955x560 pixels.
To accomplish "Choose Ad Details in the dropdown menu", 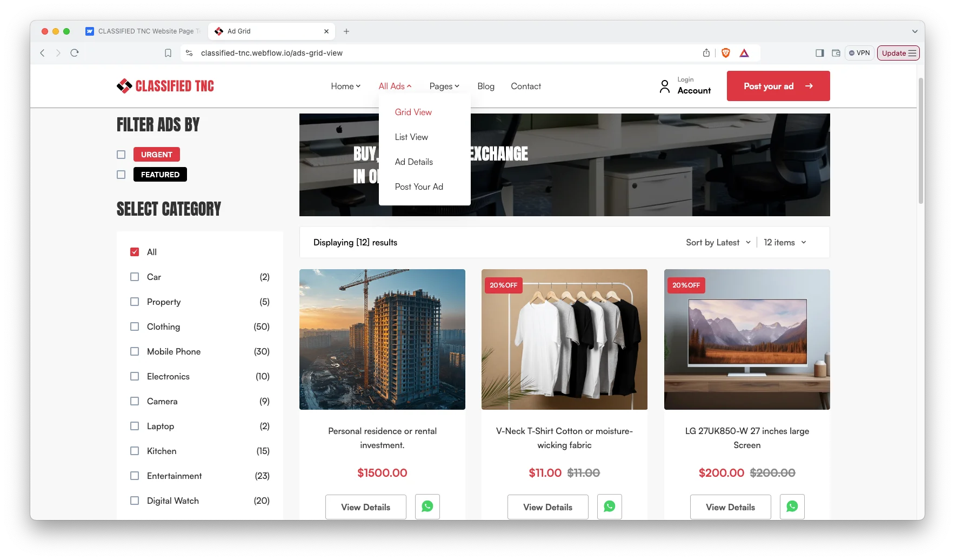I will tap(413, 162).
